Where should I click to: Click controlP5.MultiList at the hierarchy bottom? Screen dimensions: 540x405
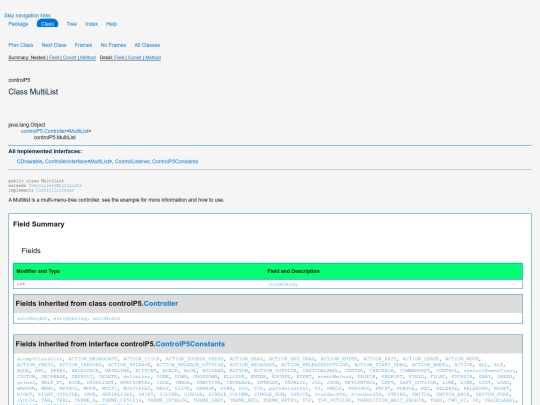(55, 137)
